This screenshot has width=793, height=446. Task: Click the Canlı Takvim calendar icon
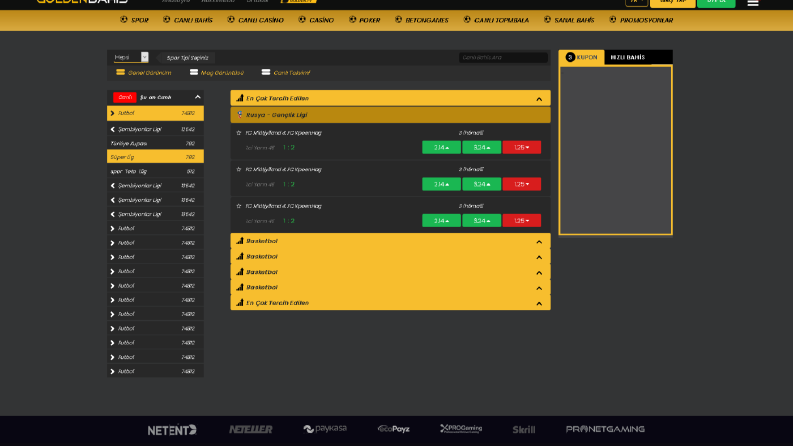click(266, 72)
